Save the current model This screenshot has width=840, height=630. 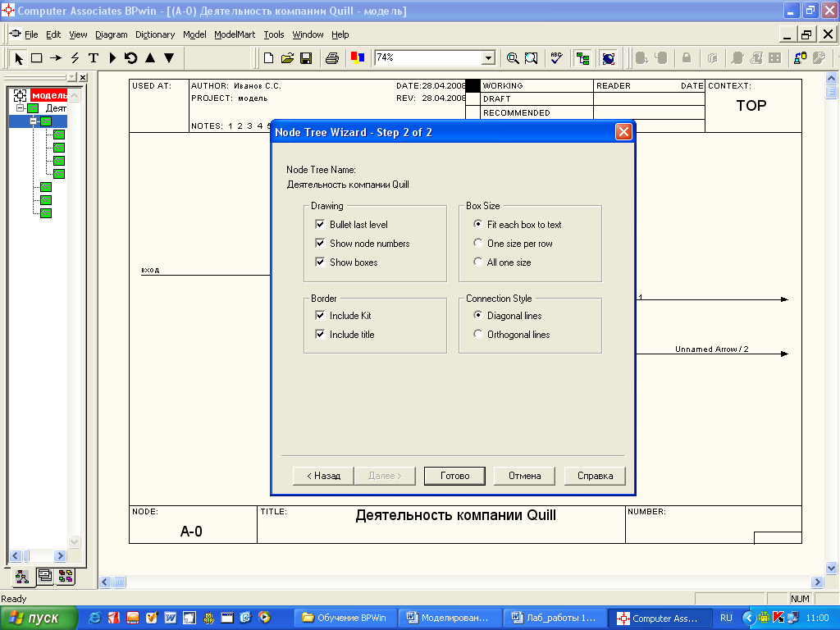point(307,58)
